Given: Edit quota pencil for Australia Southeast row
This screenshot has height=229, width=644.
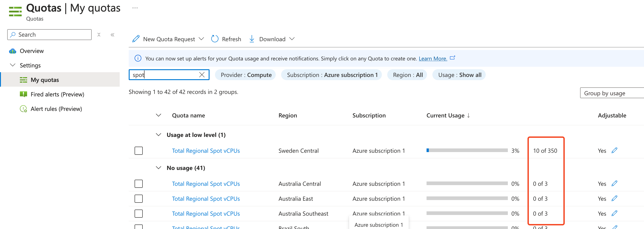Looking at the screenshot, I should tap(614, 213).
